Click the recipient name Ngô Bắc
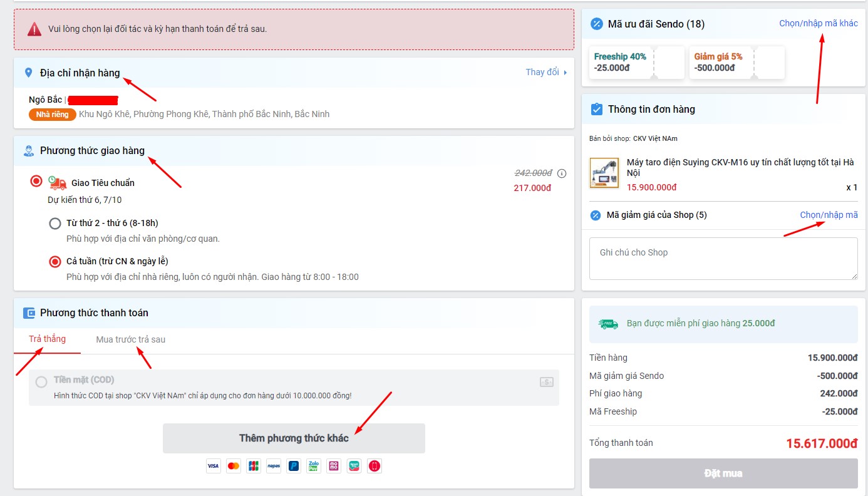The width and height of the screenshot is (868, 496). click(46, 100)
